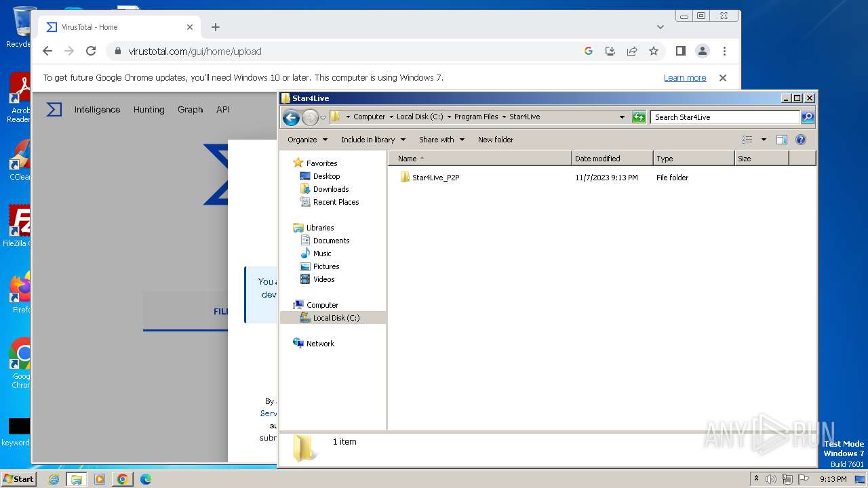This screenshot has height=488, width=868.
Task: Click Explorer Back navigation button
Action: [x=291, y=117]
